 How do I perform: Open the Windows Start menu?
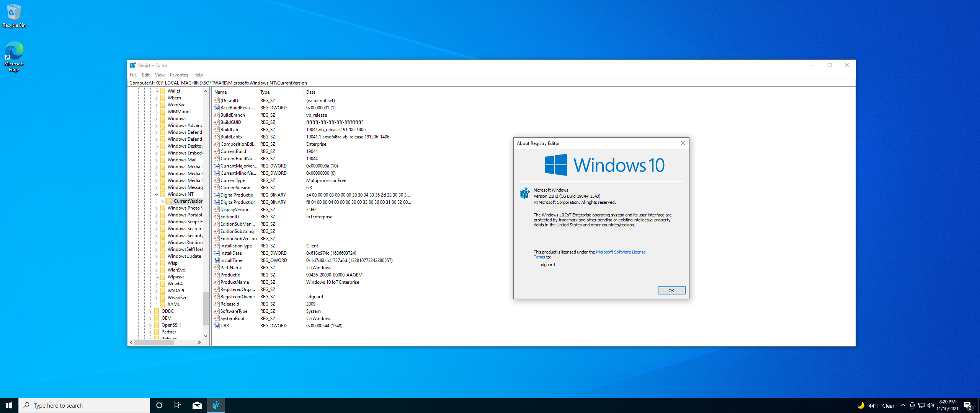click(x=9, y=405)
